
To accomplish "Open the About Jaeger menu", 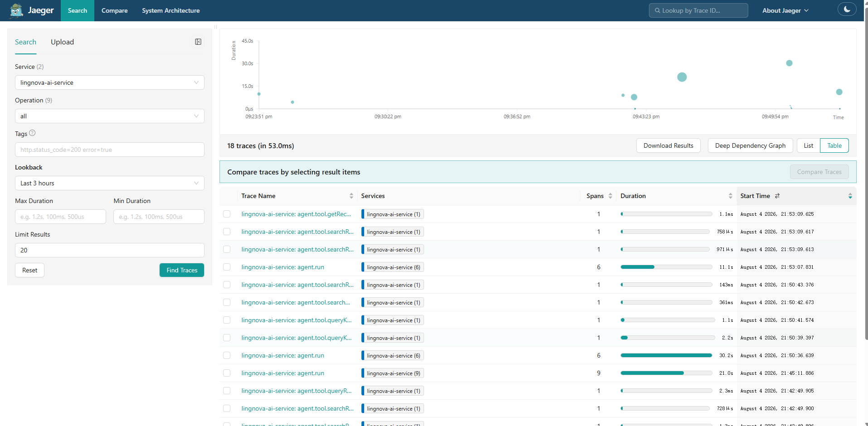I will pyautogui.click(x=785, y=10).
